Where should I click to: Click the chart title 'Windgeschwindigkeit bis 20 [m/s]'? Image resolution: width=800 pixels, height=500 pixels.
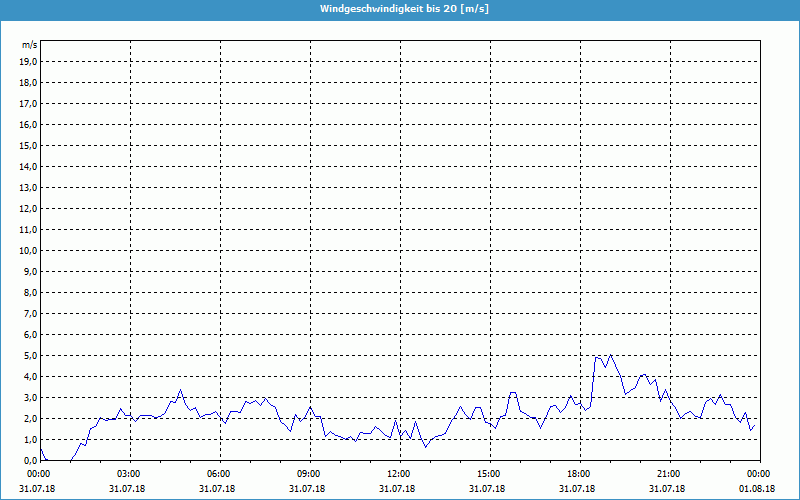point(404,9)
